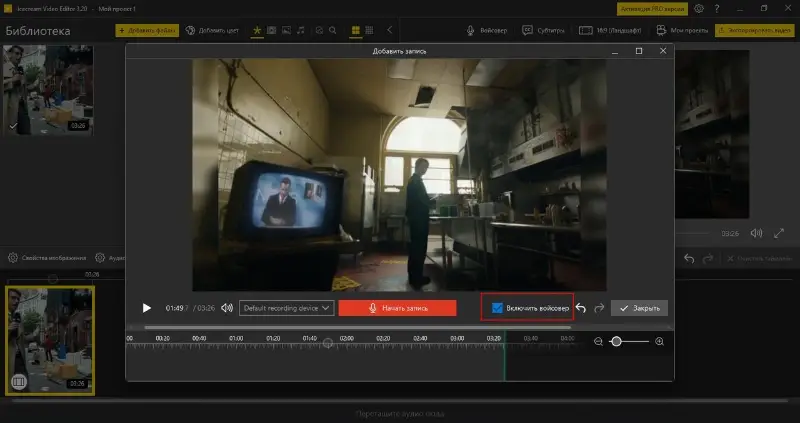Click the timeline zoom slider handle
The image size is (800, 423).
[x=616, y=342]
